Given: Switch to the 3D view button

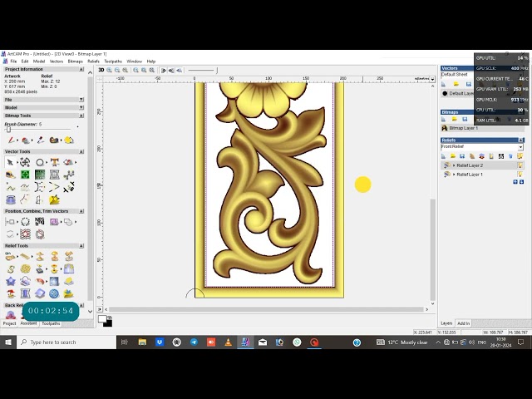Looking at the screenshot, I should [101, 70].
